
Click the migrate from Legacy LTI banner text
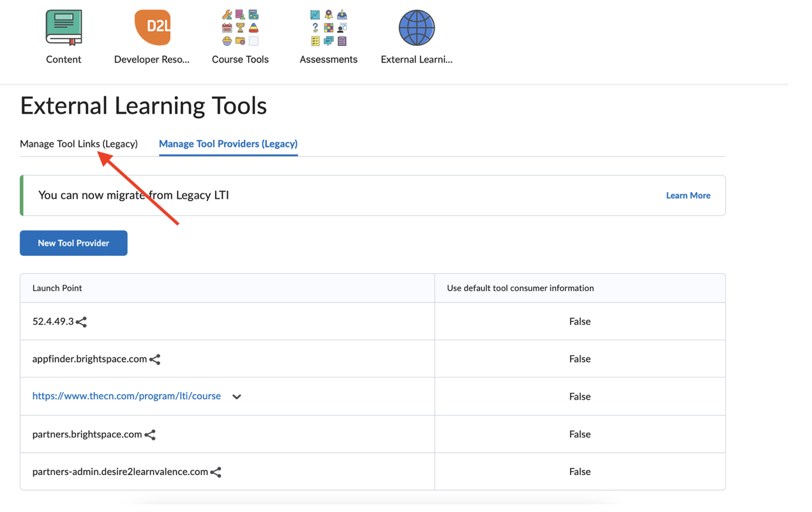pyautogui.click(x=133, y=195)
